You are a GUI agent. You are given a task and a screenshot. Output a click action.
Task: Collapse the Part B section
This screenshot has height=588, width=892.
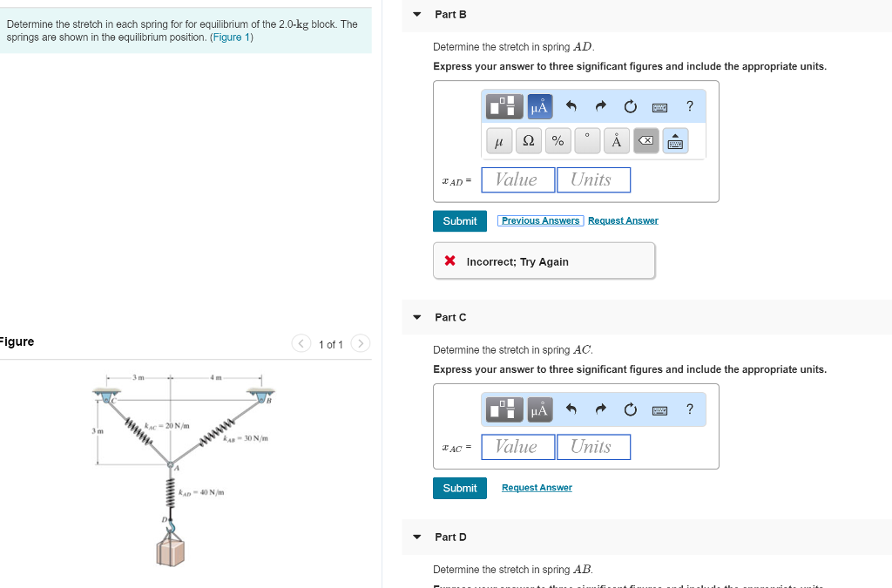[x=416, y=14]
